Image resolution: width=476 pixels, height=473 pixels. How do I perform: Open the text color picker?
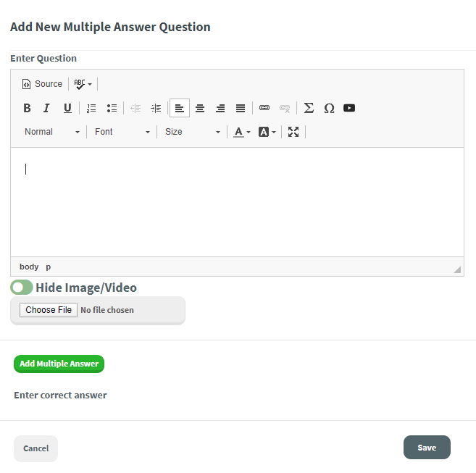click(x=241, y=132)
